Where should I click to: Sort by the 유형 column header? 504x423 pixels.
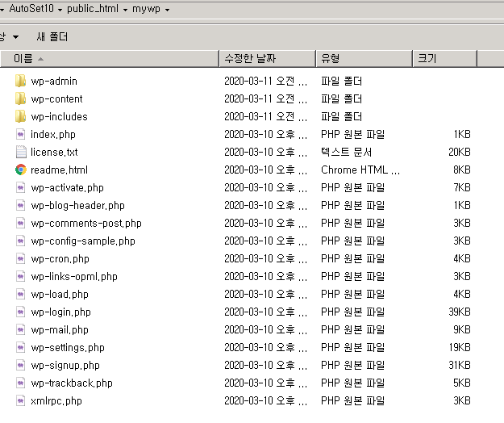(x=364, y=59)
